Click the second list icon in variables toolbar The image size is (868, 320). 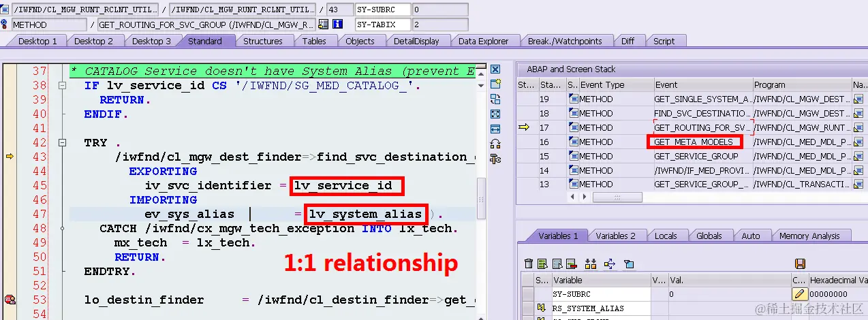(x=557, y=263)
